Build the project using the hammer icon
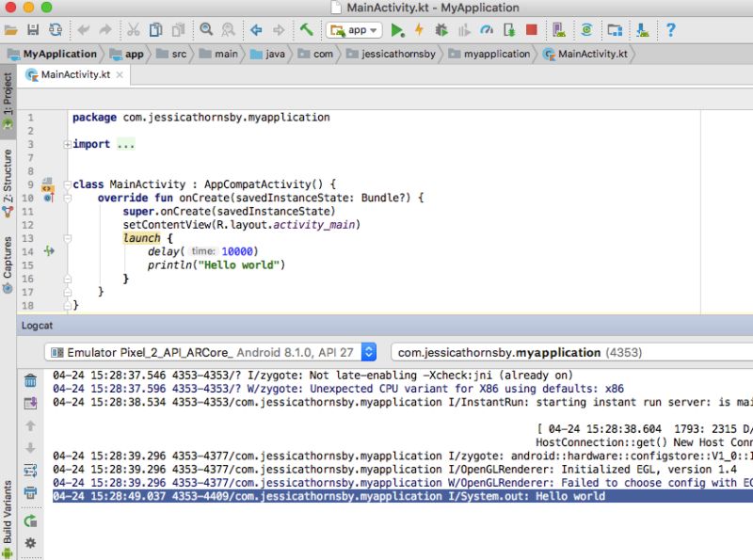This screenshot has width=753, height=560. click(x=306, y=30)
